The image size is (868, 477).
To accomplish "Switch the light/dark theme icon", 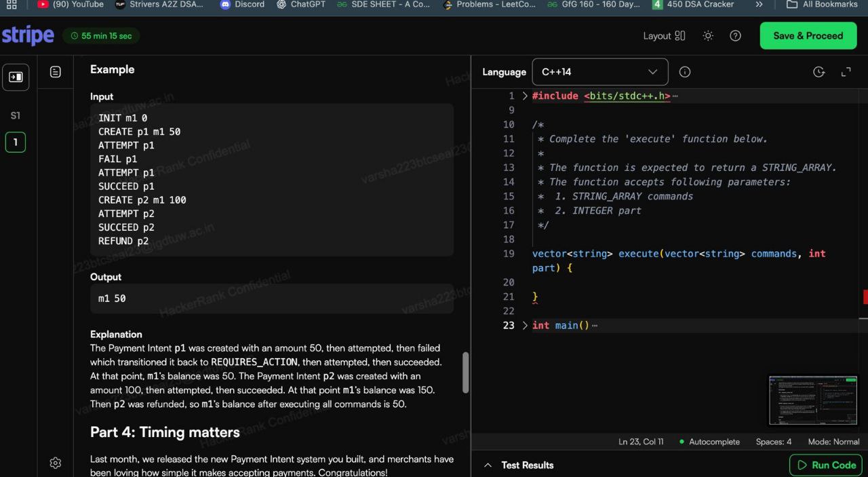I will [x=708, y=36].
